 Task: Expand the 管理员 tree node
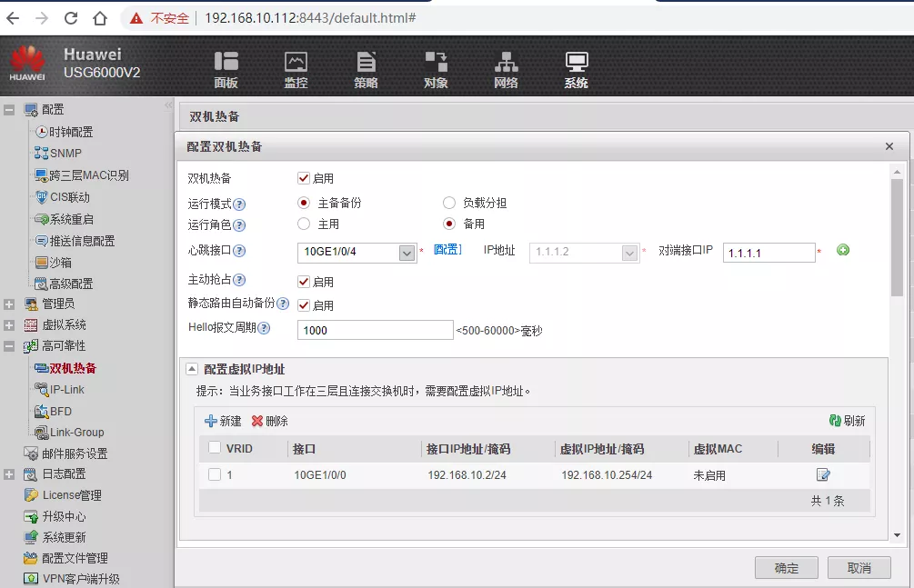(9, 304)
